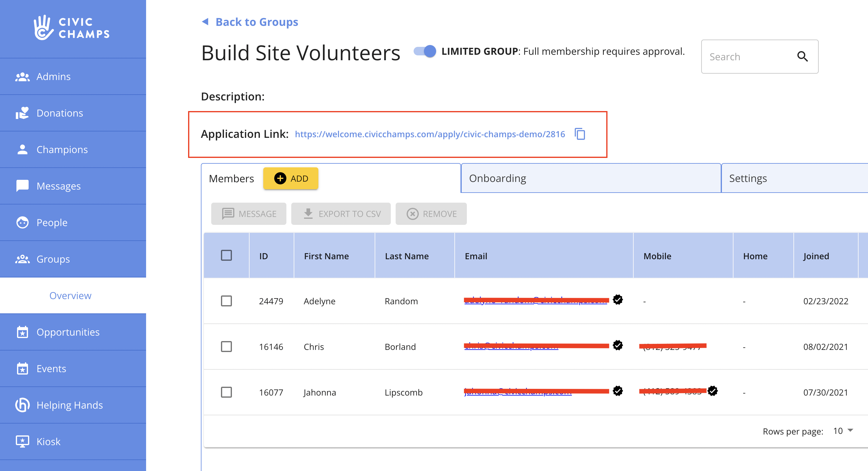Image resolution: width=868 pixels, height=471 pixels.
Task: Click the Civic Champs logo
Action: (72, 28)
